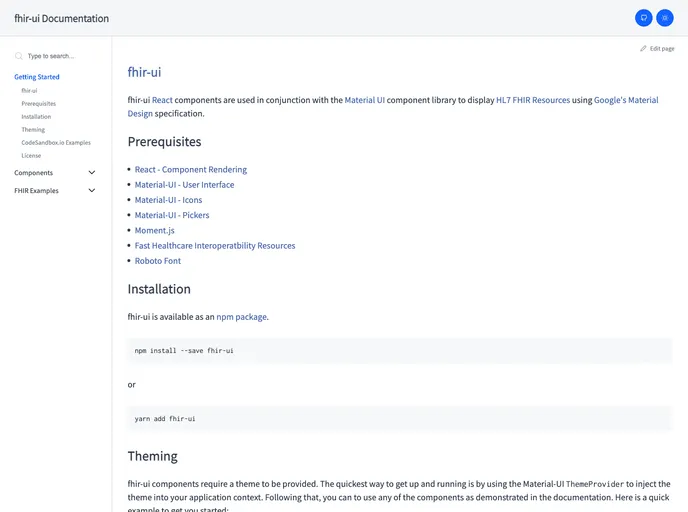Image resolution: width=688 pixels, height=512 pixels.
Task: Open the npm package link
Action: click(x=242, y=317)
